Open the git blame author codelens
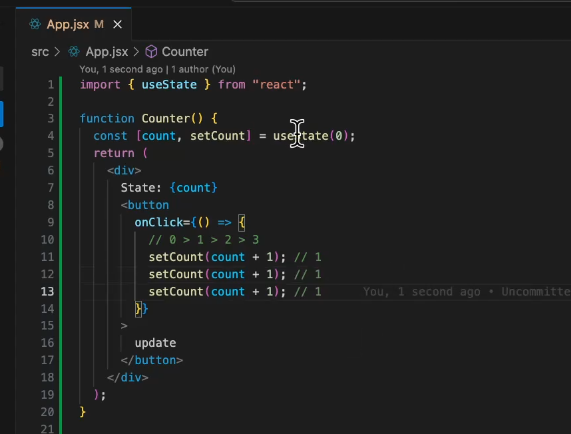Screen dimensions: 571x434 157,69
